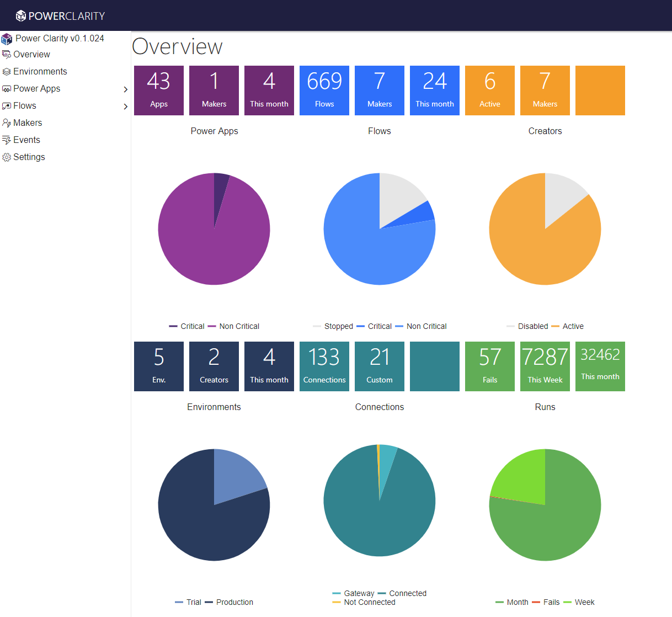Toggle the Critical legend in Power Apps chart
Screen dimensions: 672x617
(186, 326)
